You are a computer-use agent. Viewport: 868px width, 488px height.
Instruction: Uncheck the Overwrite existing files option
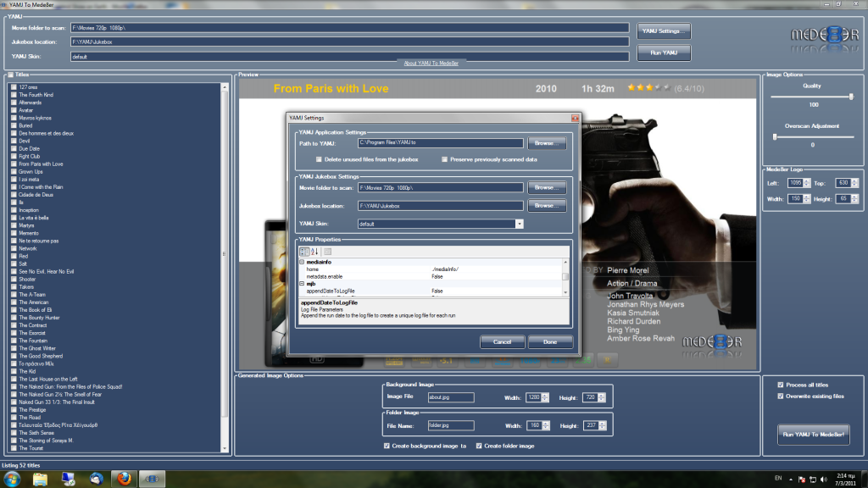[x=781, y=396]
